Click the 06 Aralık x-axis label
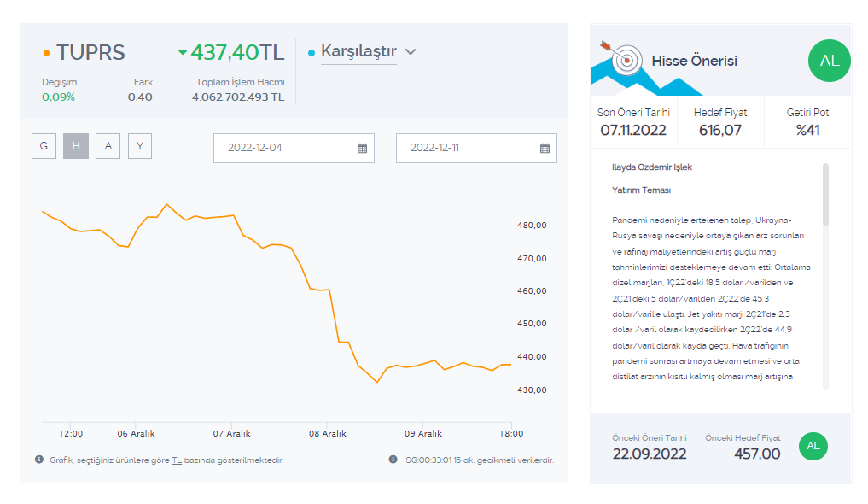The height and width of the screenshot is (504, 868). pos(137,434)
